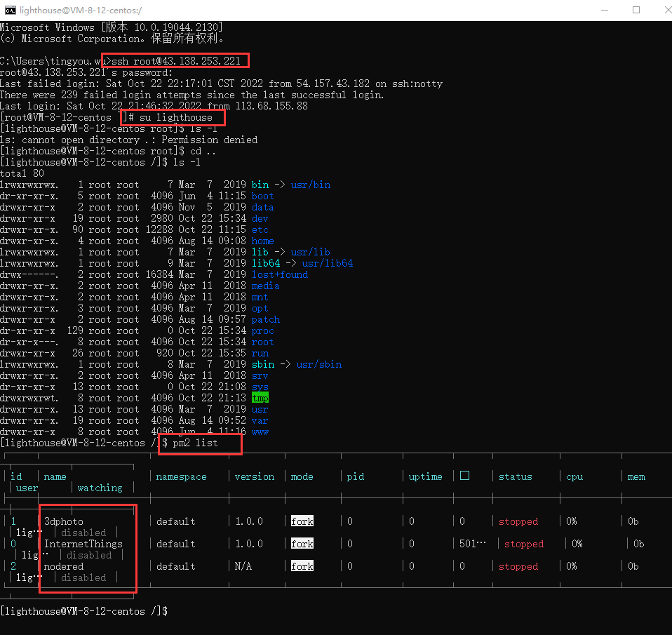Click 'disabled' watching value under 3dphoto
The image size is (672, 635).
(x=83, y=533)
